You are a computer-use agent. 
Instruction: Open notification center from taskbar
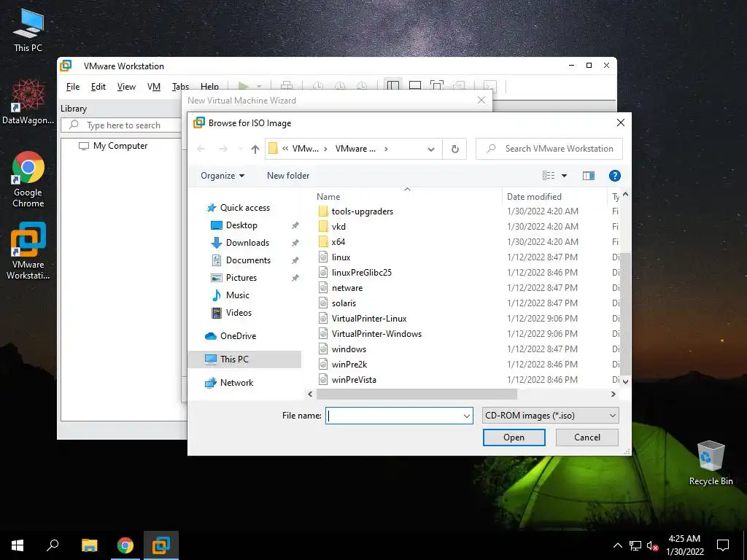pyautogui.click(x=723, y=545)
